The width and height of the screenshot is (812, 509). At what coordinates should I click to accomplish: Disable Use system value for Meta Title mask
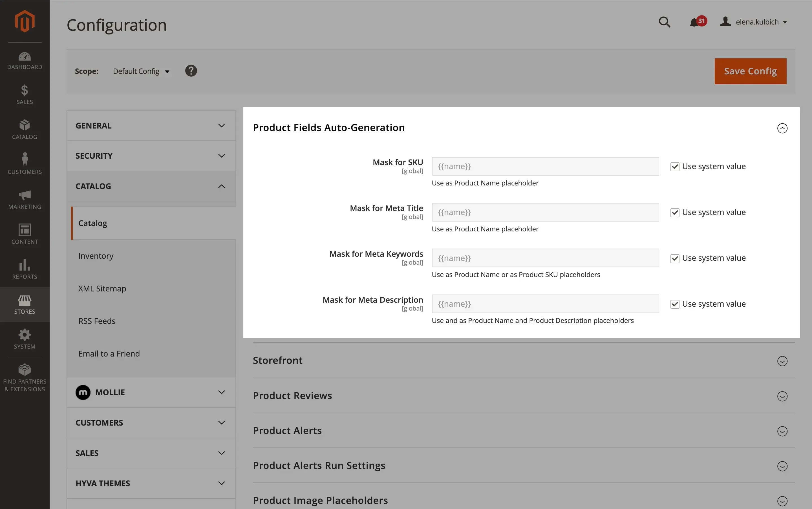[x=675, y=213]
